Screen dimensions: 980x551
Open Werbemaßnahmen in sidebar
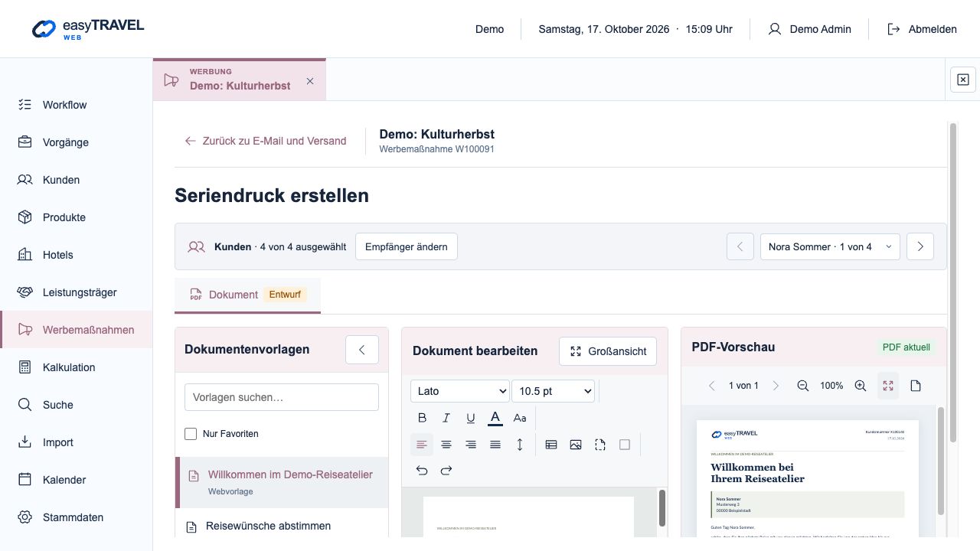(77, 330)
